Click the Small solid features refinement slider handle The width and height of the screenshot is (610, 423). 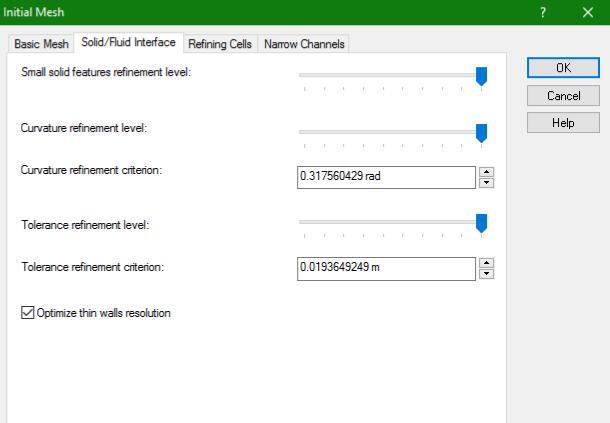click(x=482, y=76)
